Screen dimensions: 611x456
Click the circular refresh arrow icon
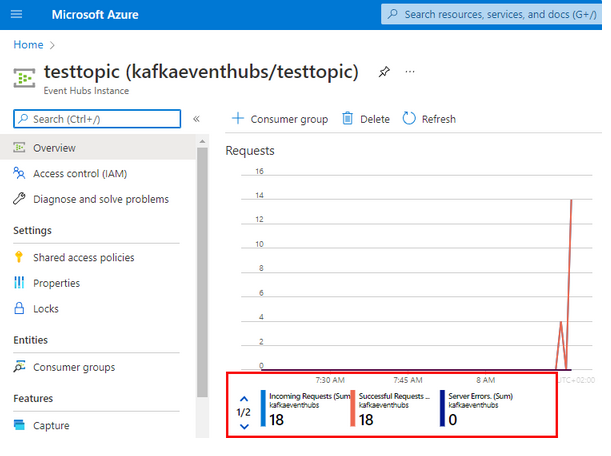click(x=409, y=118)
